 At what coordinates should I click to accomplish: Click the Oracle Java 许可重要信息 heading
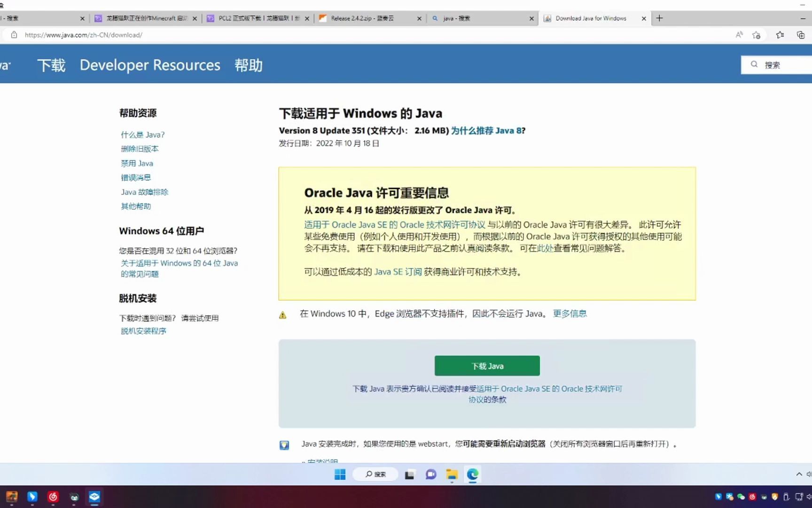(x=376, y=193)
